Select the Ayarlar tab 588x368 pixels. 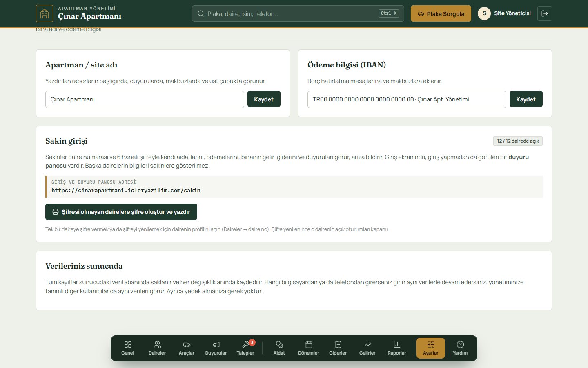pyautogui.click(x=431, y=348)
